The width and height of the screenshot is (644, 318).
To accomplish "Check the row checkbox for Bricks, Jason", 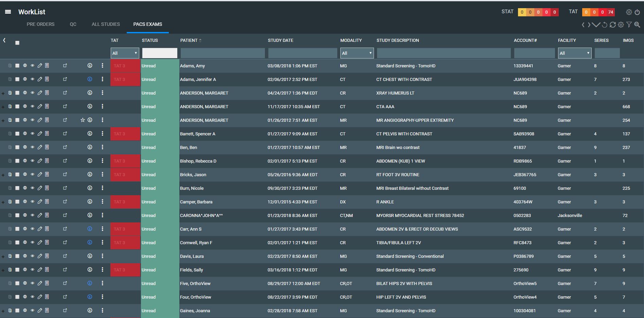I will (x=17, y=174).
